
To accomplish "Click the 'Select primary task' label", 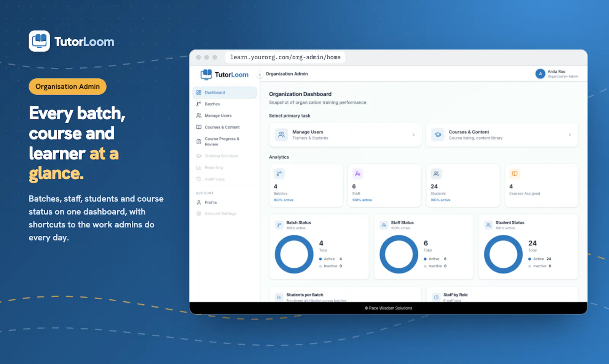I will pos(290,116).
